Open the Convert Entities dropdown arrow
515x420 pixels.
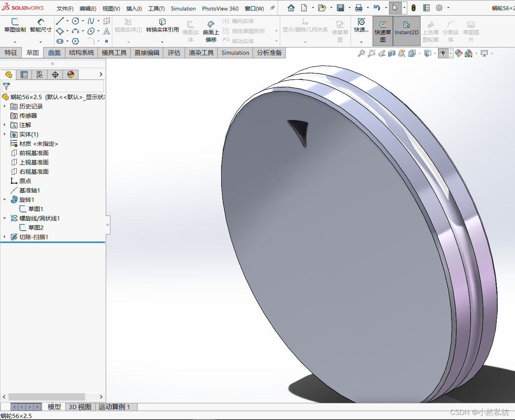[162, 42]
